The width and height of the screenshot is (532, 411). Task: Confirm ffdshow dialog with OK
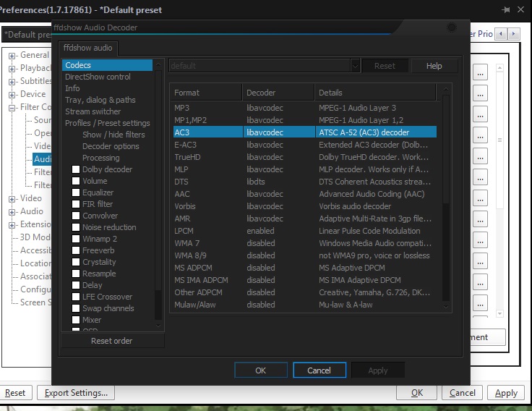pyautogui.click(x=261, y=370)
